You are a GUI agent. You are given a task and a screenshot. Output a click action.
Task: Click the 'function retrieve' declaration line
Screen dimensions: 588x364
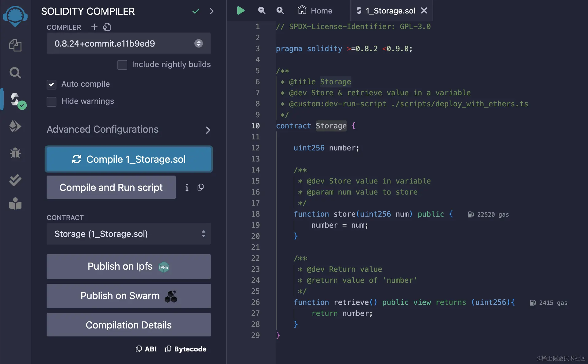(404, 302)
